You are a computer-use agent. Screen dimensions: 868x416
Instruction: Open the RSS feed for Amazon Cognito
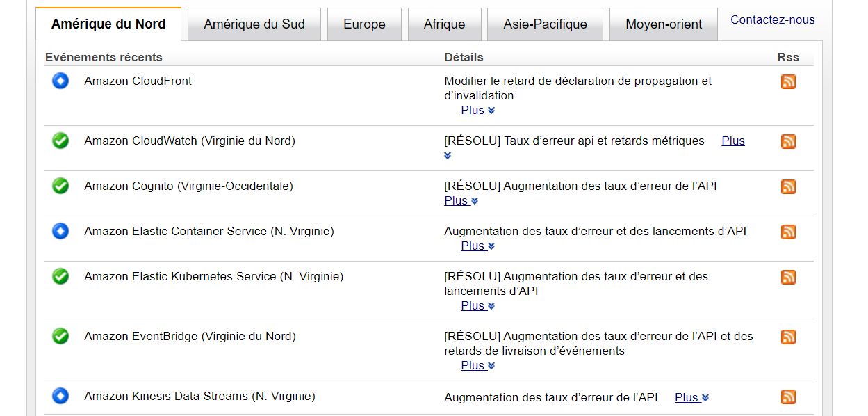[x=788, y=186]
